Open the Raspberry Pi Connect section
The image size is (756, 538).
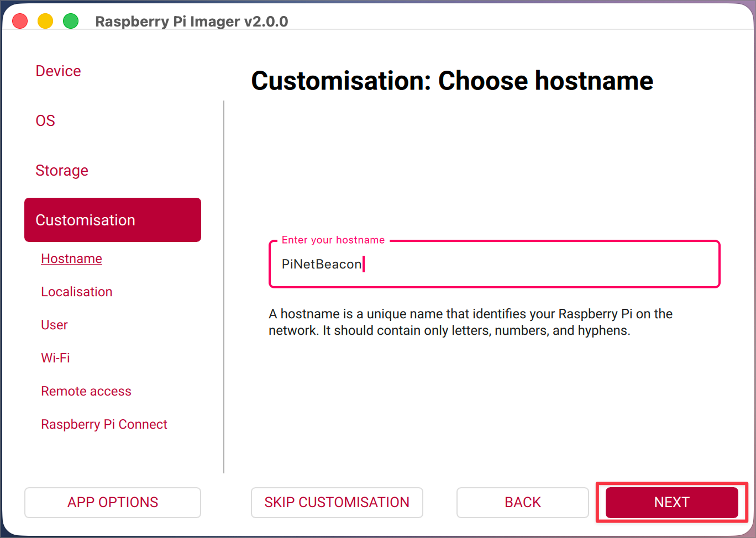[104, 424]
